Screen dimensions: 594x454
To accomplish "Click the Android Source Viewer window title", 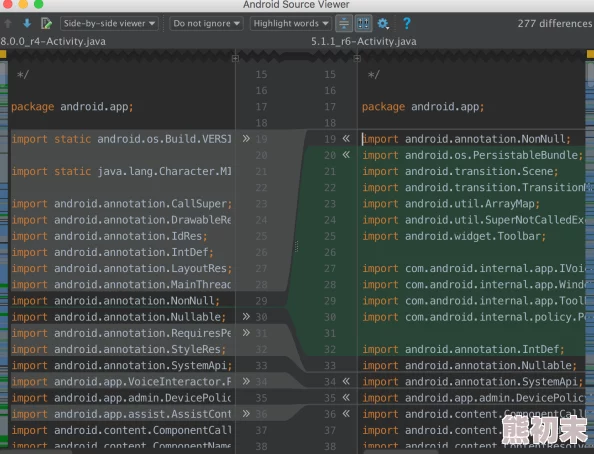I will (296, 5).
